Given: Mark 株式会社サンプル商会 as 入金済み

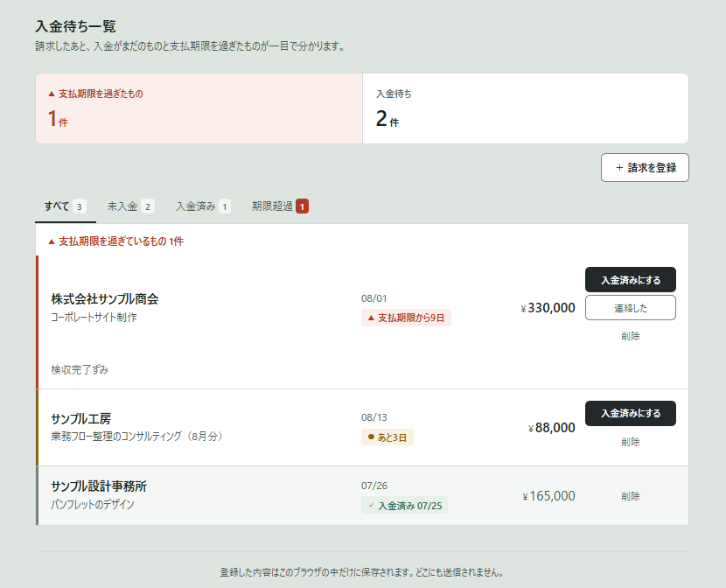Looking at the screenshot, I should 630,280.
